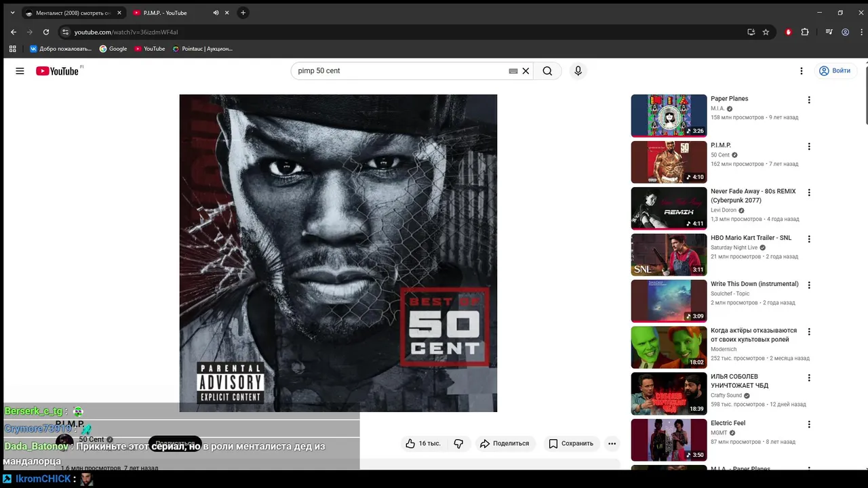Open options menu for HBO Mario Kart Trailer
This screenshot has height=488, width=868.
pos(808,239)
